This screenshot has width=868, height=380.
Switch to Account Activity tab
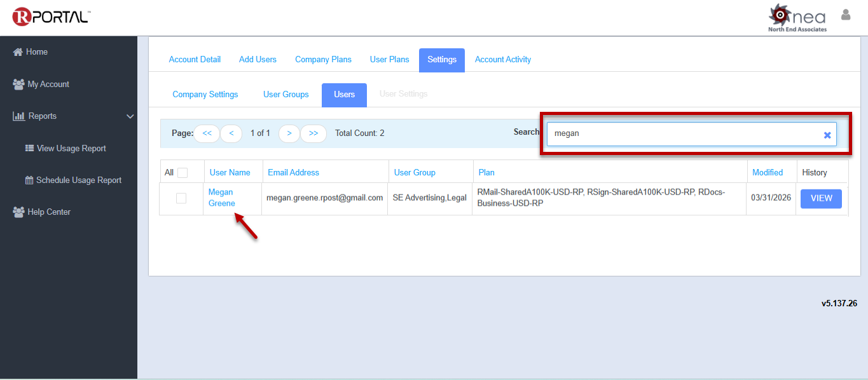click(x=503, y=60)
